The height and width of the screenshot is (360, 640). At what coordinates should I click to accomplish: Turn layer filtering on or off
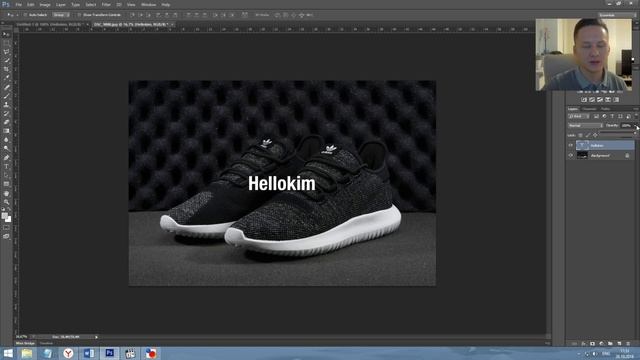[636, 116]
